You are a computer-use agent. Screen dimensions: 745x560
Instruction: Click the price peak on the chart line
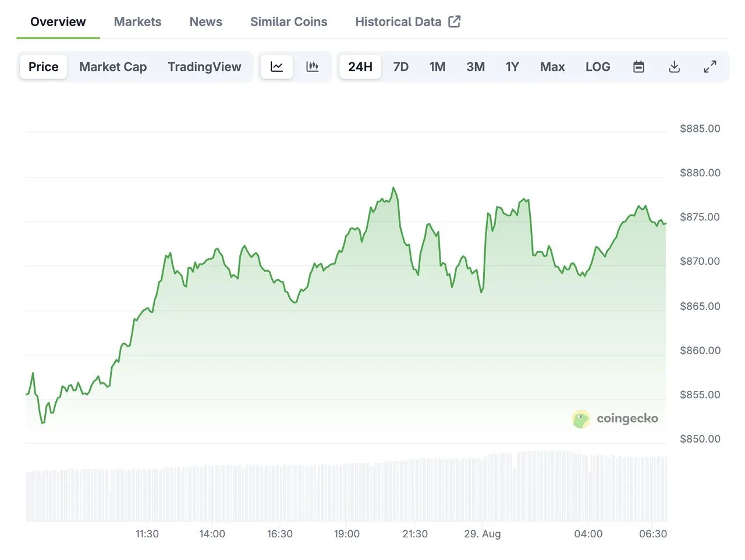(x=393, y=188)
